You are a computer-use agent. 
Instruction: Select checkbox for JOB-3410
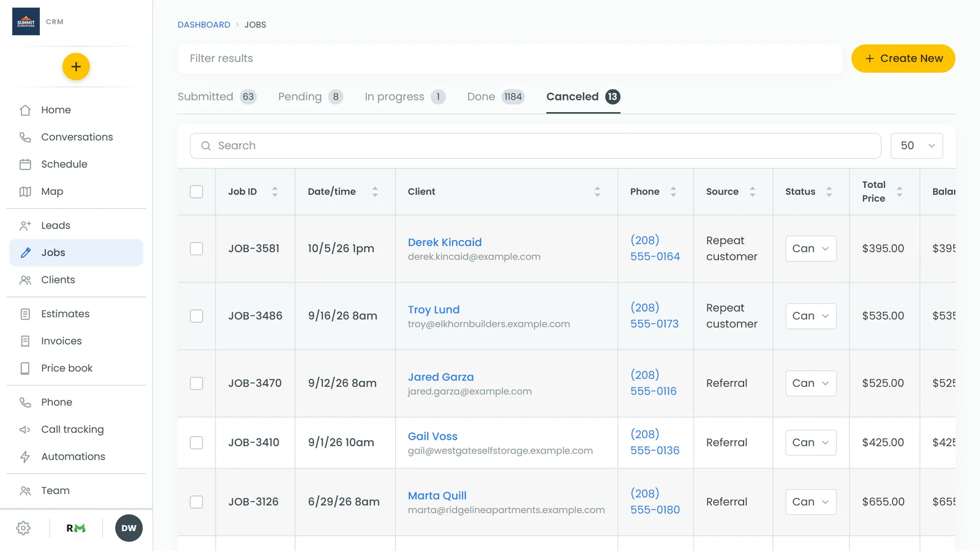pos(197,443)
